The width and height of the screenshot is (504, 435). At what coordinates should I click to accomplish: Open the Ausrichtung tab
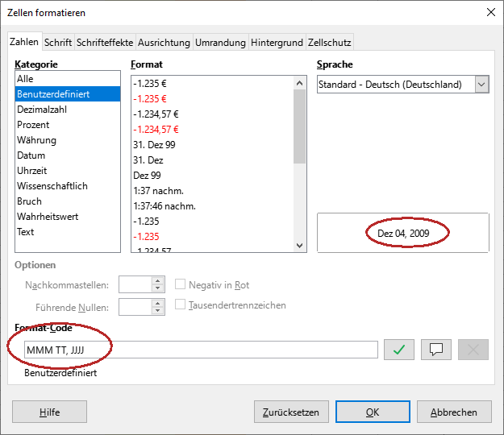pyautogui.click(x=164, y=43)
